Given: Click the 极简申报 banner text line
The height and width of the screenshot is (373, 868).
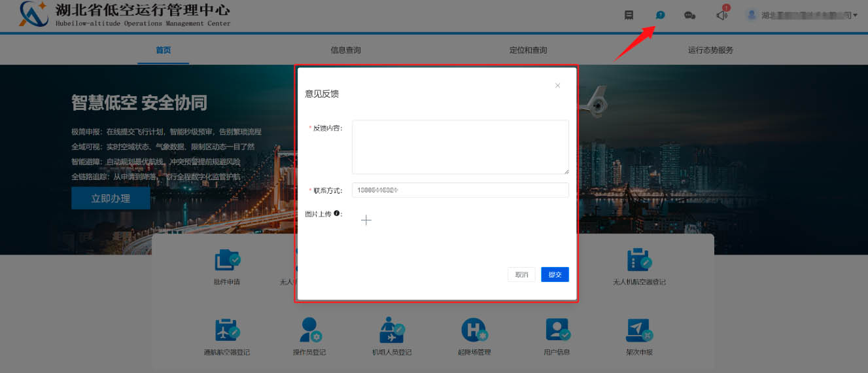Looking at the screenshot, I should click(x=166, y=132).
